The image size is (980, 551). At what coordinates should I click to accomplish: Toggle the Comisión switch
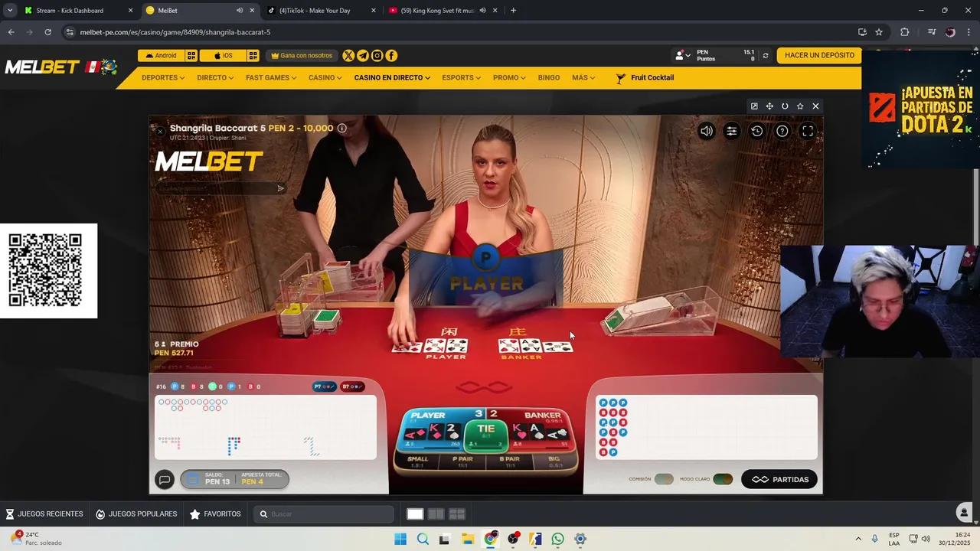point(664,479)
